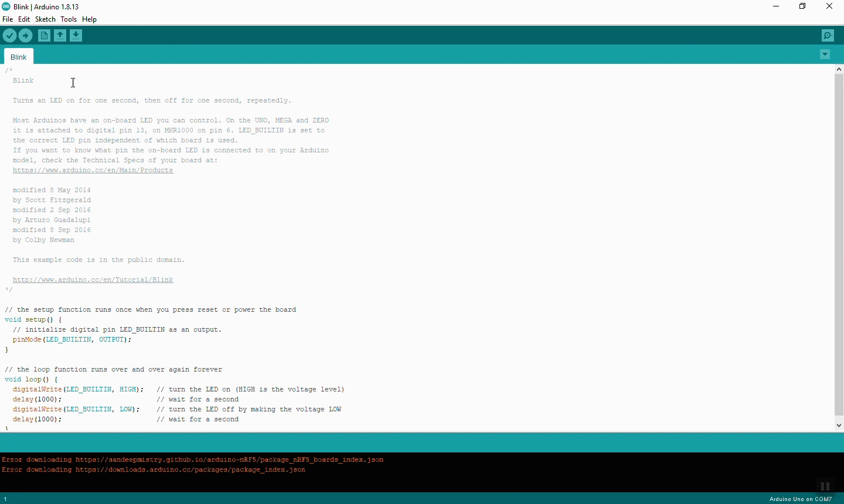This screenshot has width=844, height=504.
Task: Click the vertical scrollbar thumb in the editor
Action: pos(839,245)
